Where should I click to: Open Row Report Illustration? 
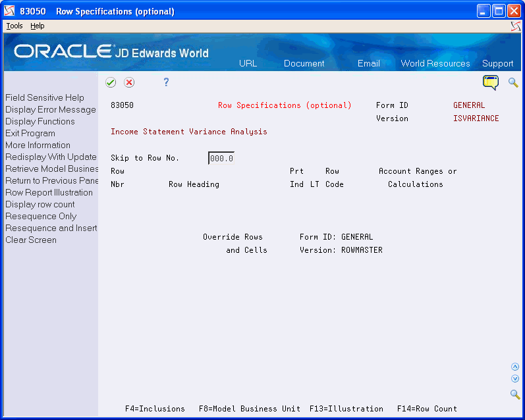49,192
